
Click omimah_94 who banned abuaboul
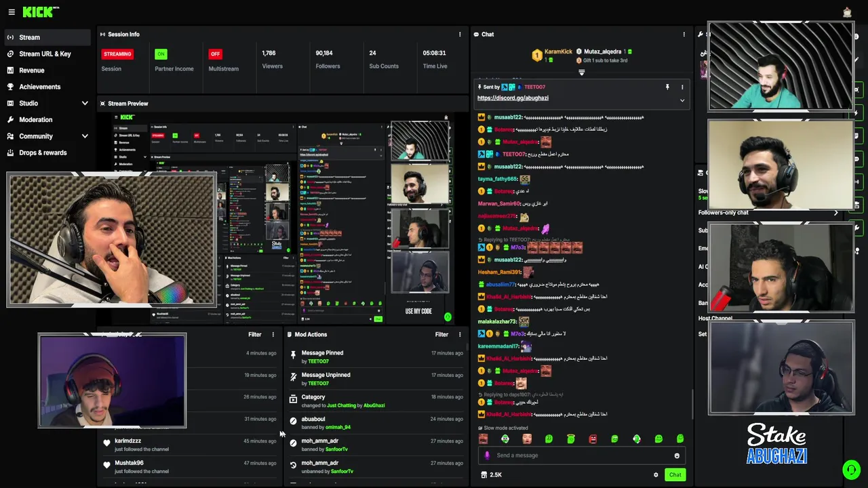(x=337, y=428)
